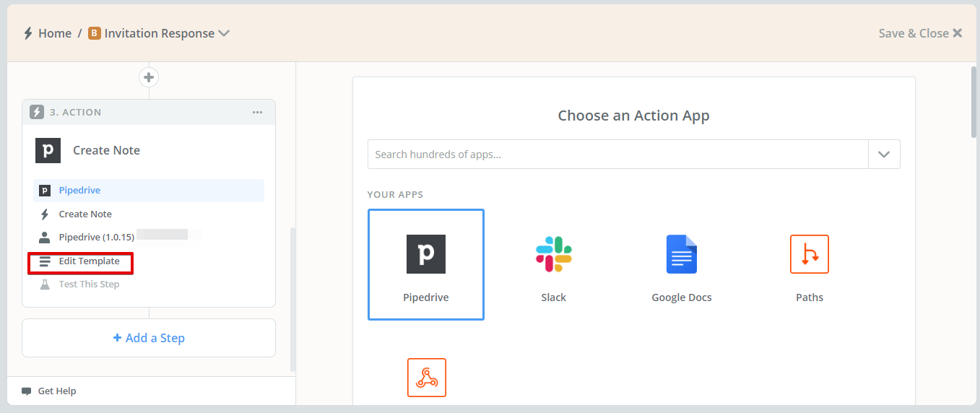Click the Google Docs label
The width and height of the screenshot is (980, 413).
tap(682, 297)
